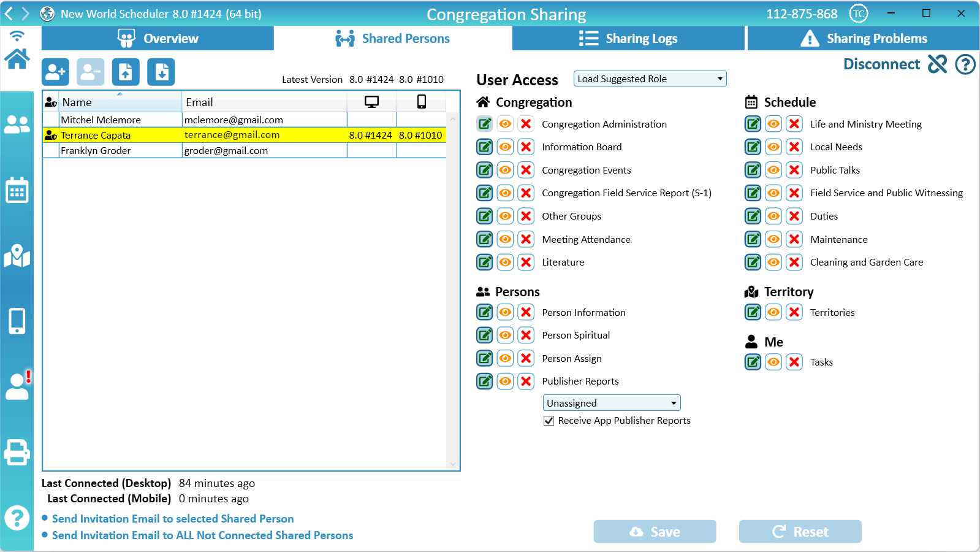The width and height of the screenshot is (980, 552).
Task: Open the Home icon in sidebar
Action: (x=17, y=59)
